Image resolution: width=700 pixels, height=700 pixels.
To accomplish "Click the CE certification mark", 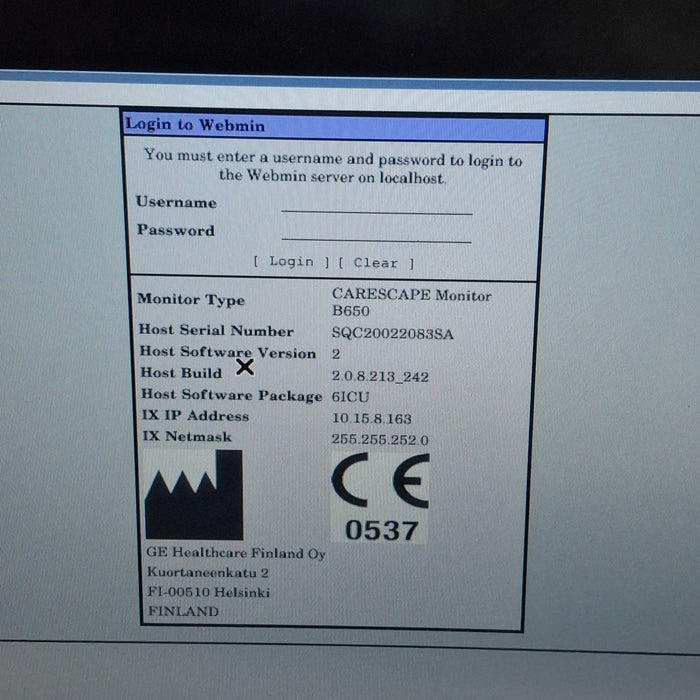I will 380,481.
